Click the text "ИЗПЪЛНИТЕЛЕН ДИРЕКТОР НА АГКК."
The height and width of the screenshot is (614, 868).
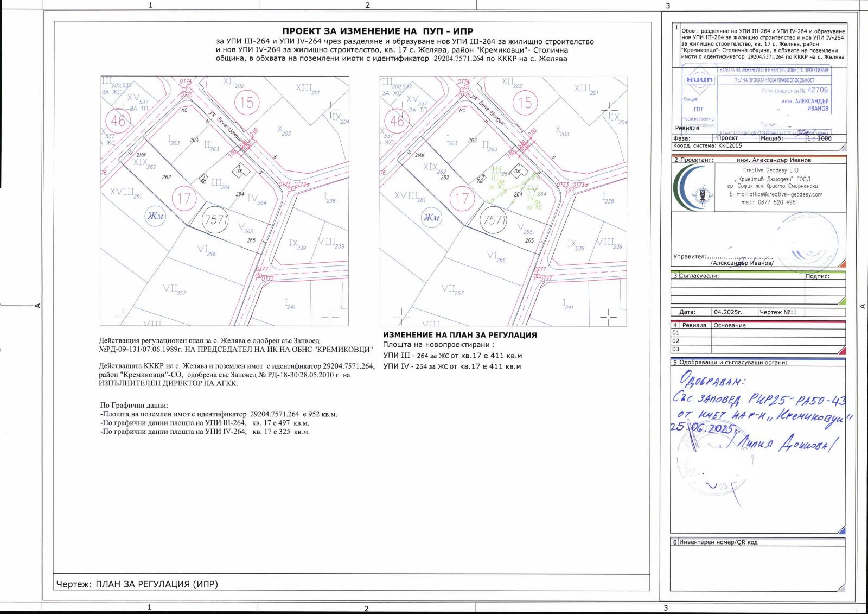(168, 383)
